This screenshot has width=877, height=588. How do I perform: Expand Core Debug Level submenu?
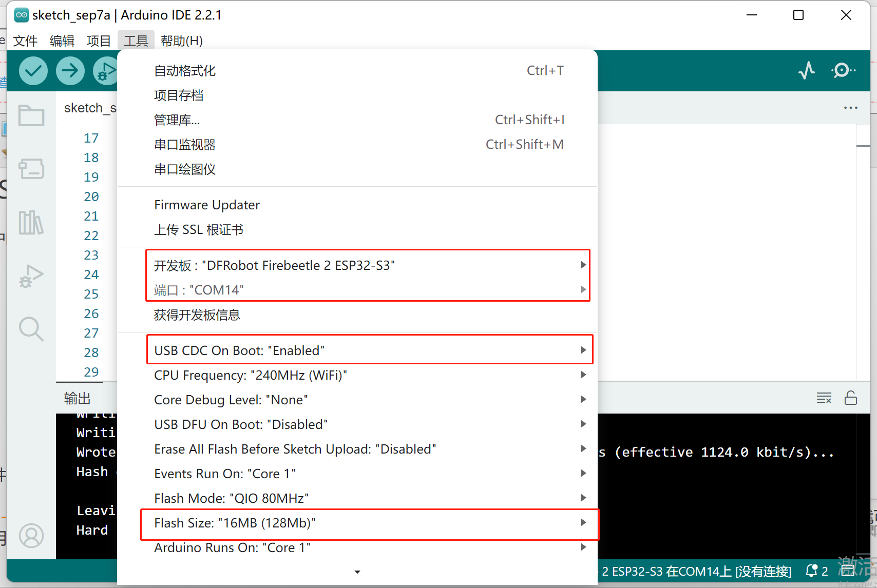pos(357,400)
